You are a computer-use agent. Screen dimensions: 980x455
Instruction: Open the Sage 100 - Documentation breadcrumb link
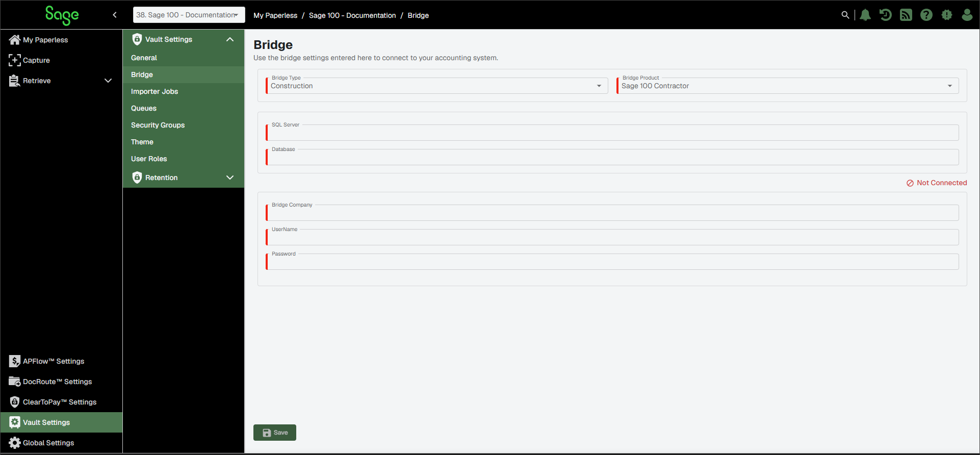click(352, 15)
